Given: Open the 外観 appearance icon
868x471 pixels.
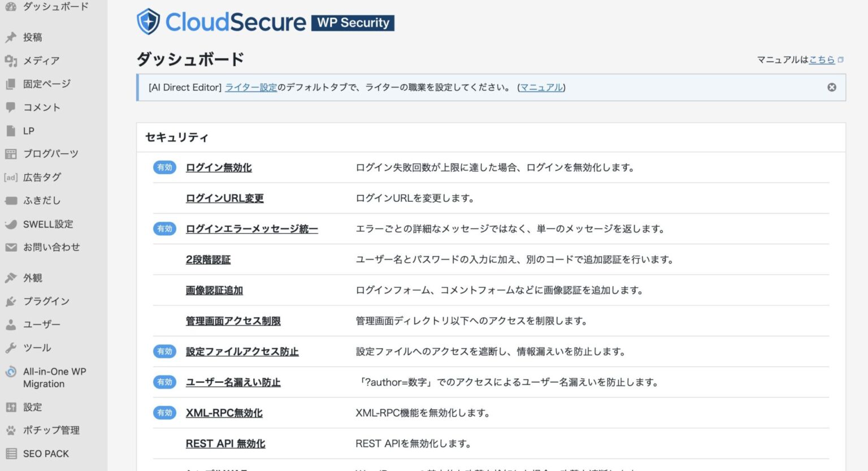Looking at the screenshot, I should click(x=10, y=278).
